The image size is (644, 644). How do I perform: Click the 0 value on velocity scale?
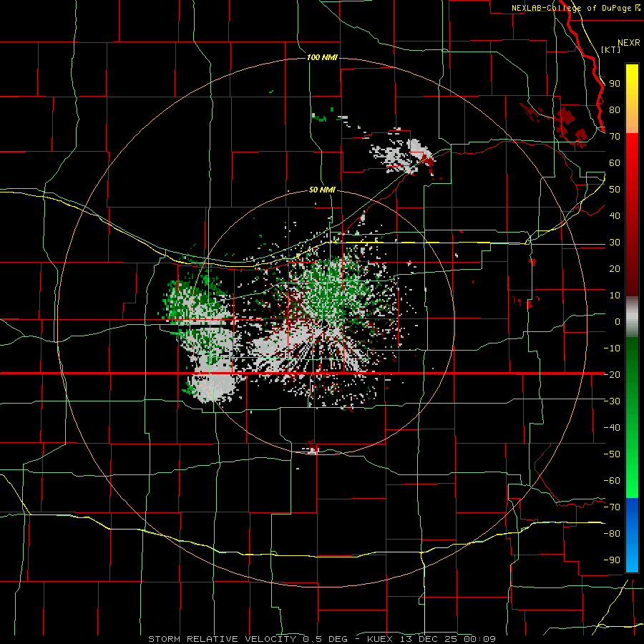(x=618, y=322)
